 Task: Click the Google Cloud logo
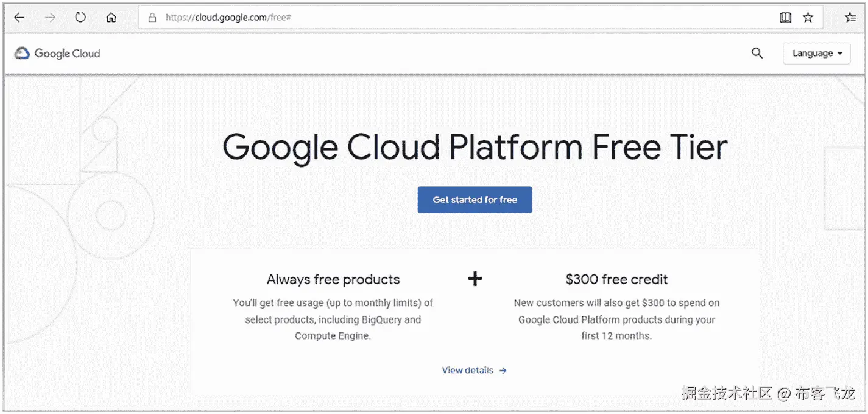coord(57,54)
